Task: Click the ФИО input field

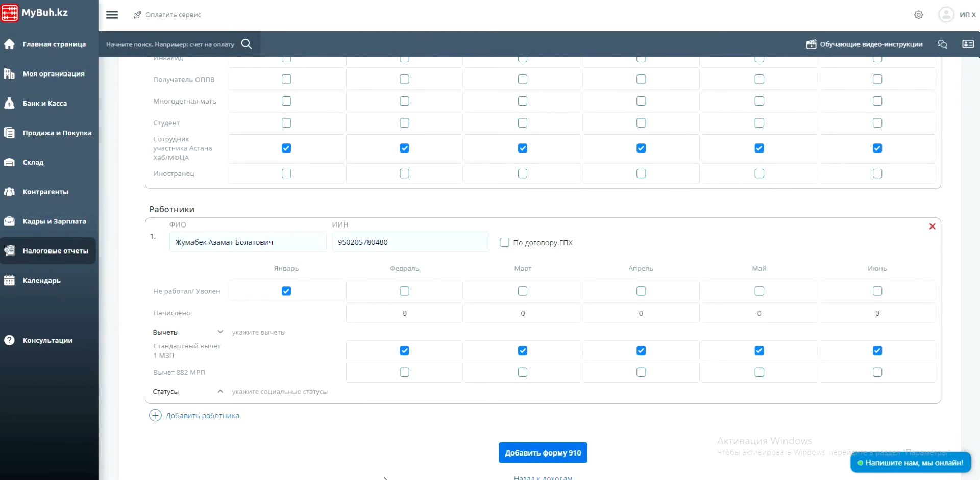Action: pyautogui.click(x=248, y=242)
